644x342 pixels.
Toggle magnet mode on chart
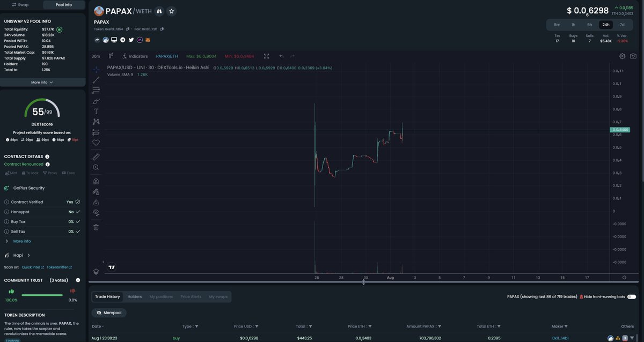(x=96, y=181)
